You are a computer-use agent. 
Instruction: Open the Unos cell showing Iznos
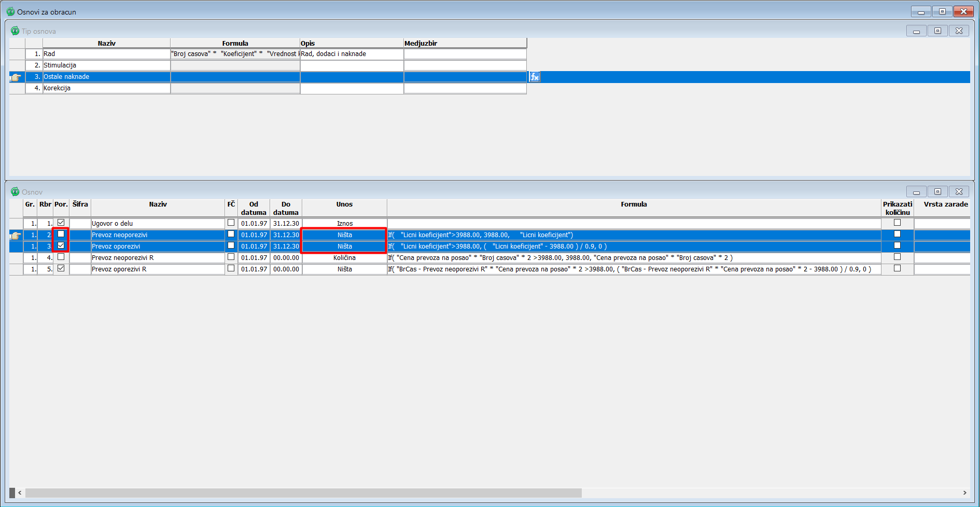point(344,224)
